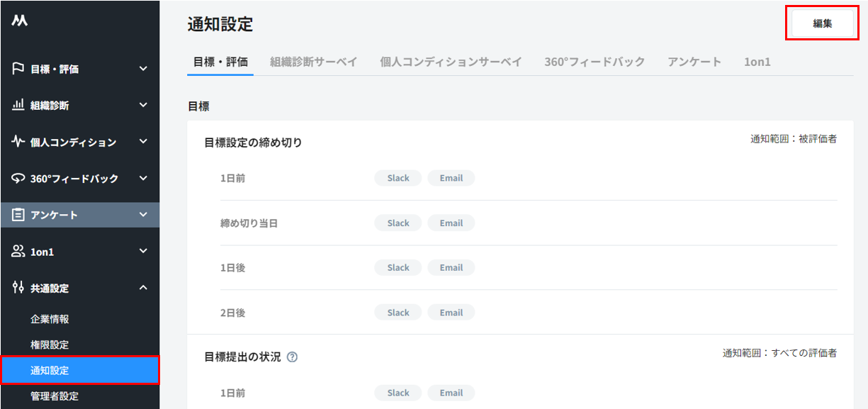
Task: Click the app logo in sidebar
Action: pos(19,21)
